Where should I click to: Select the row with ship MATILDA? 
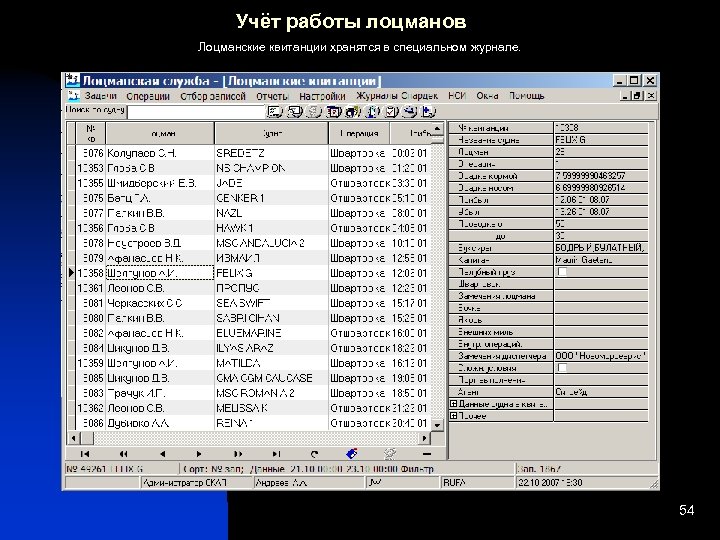pyautogui.click(x=254, y=363)
